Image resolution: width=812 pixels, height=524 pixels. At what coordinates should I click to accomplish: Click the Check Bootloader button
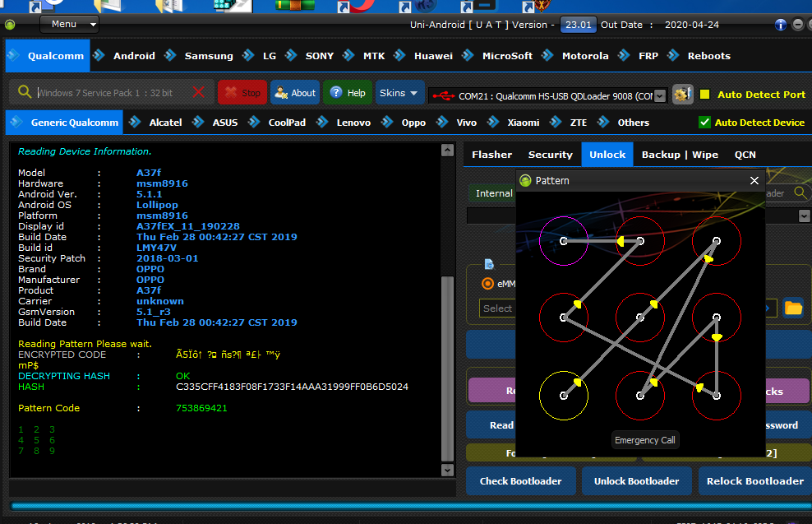point(520,481)
